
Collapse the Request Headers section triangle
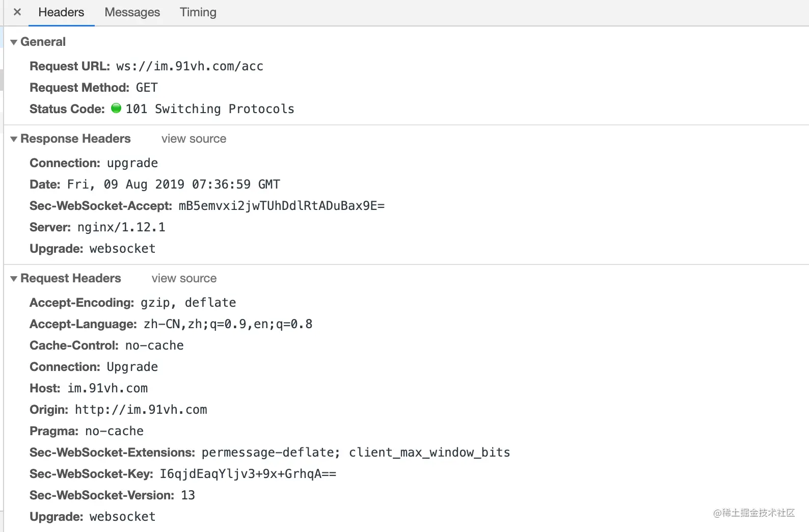pos(14,279)
